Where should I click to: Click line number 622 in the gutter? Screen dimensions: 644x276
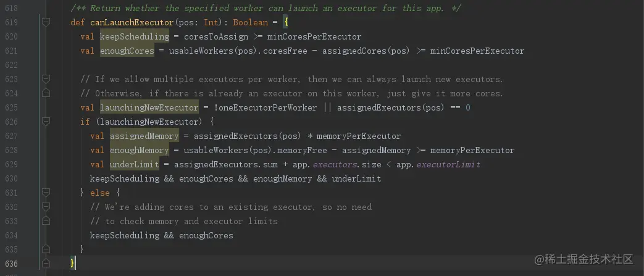(11, 65)
